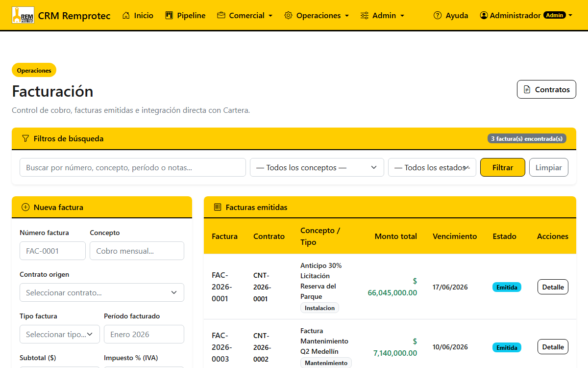588x368 pixels.
Task: Click the due date 17/06/2026
Action: (450, 287)
